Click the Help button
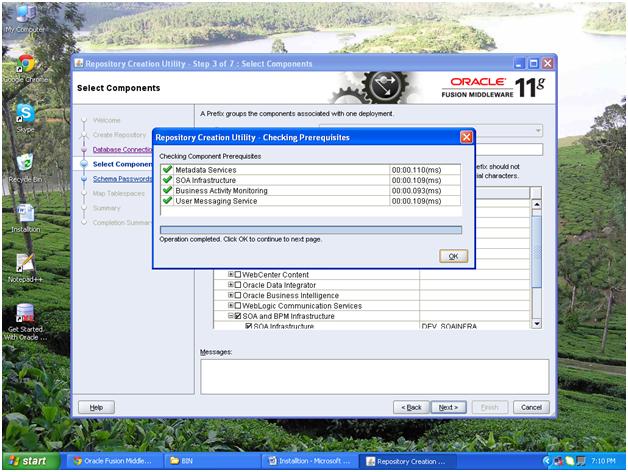 (96, 407)
